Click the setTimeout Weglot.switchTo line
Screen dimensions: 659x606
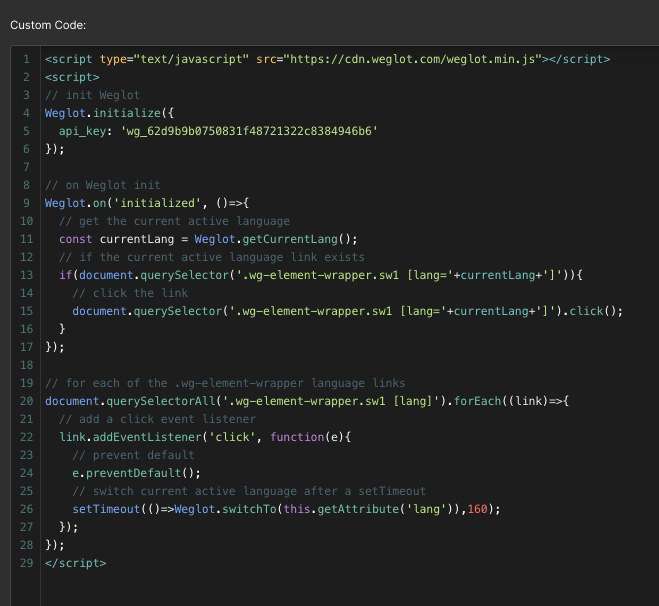click(287, 509)
